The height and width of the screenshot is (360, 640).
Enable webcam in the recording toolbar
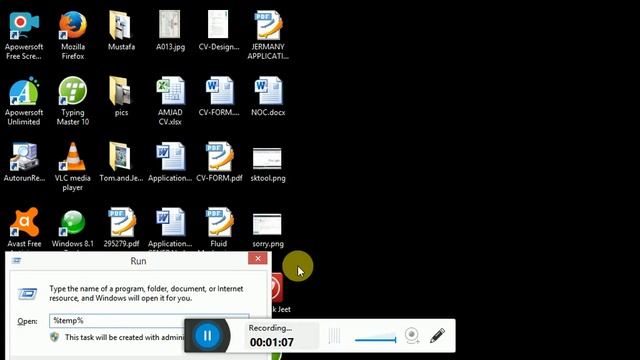coord(412,336)
